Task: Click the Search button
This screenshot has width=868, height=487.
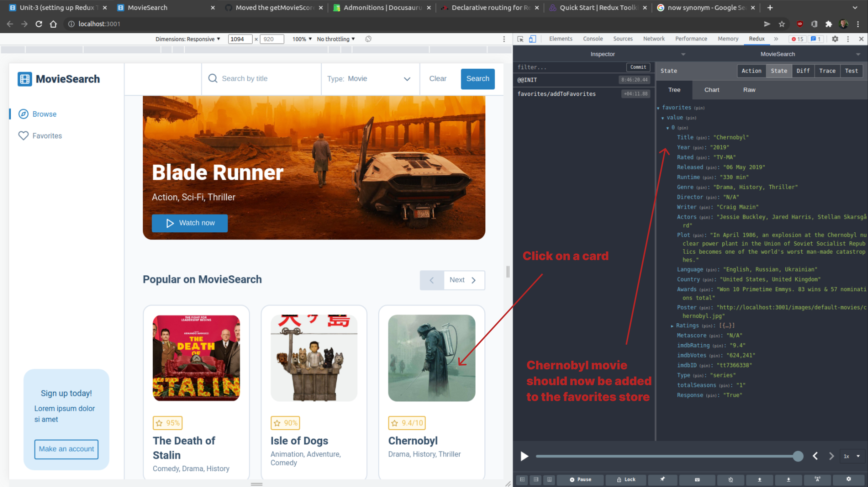Action: pyautogui.click(x=477, y=79)
